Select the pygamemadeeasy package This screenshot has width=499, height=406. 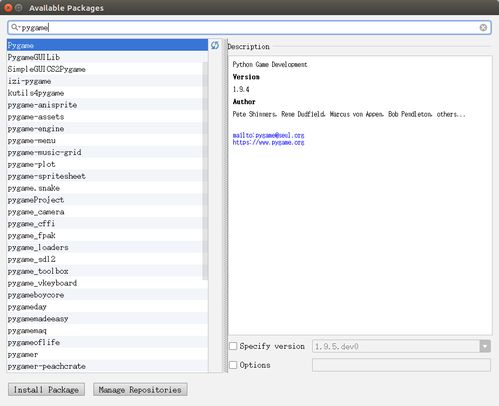[107, 319]
